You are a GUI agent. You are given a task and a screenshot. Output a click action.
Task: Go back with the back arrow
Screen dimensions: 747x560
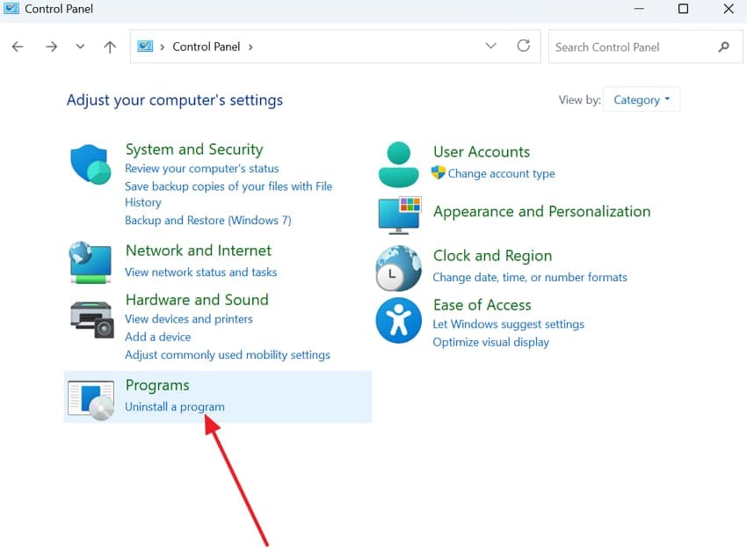click(x=18, y=47)
